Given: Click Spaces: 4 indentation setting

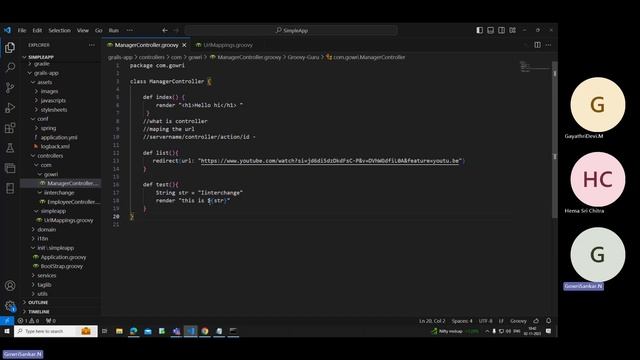Looking at the screenshot, I should (x=462, y=321).
